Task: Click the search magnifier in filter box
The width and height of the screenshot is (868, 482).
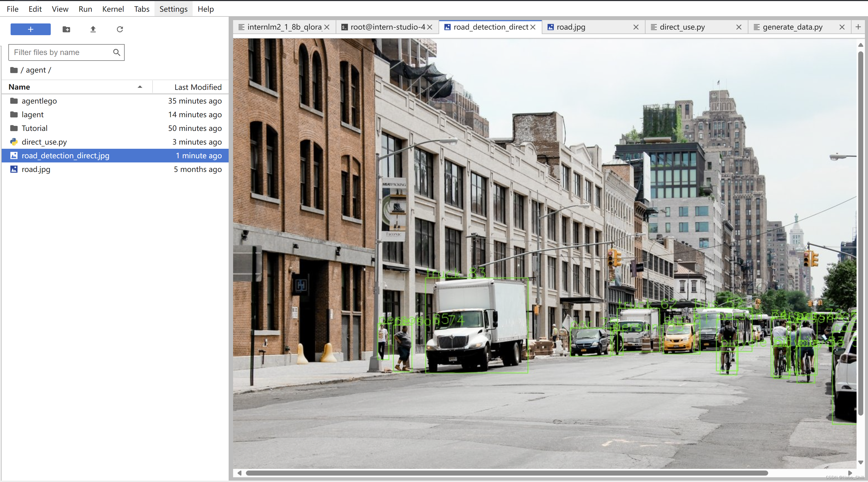Action: coord(116,52)
